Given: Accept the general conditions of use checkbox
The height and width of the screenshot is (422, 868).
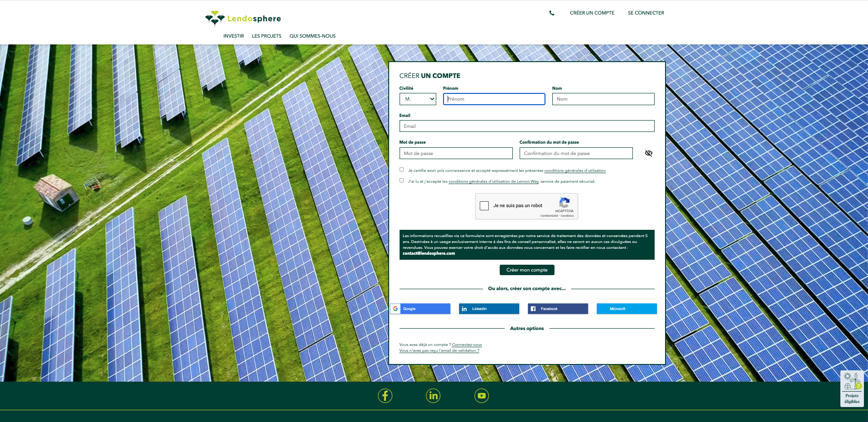Looking at the screenshot, I should [402, 170].
